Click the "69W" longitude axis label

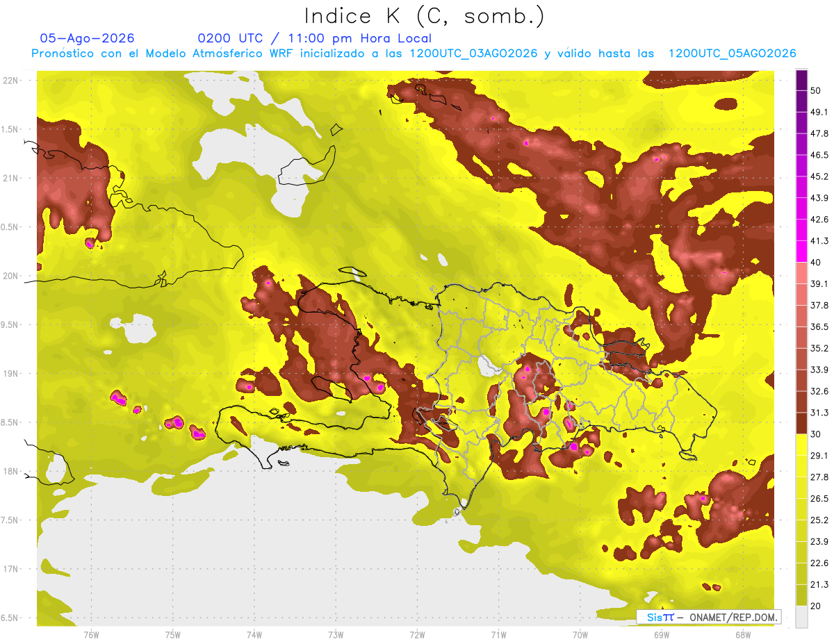click(662, 635)
